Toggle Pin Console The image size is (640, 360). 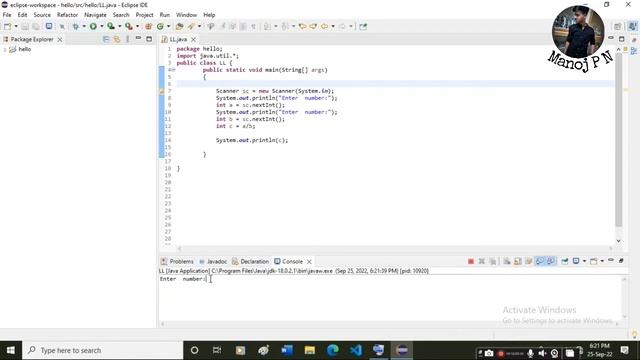564,261
